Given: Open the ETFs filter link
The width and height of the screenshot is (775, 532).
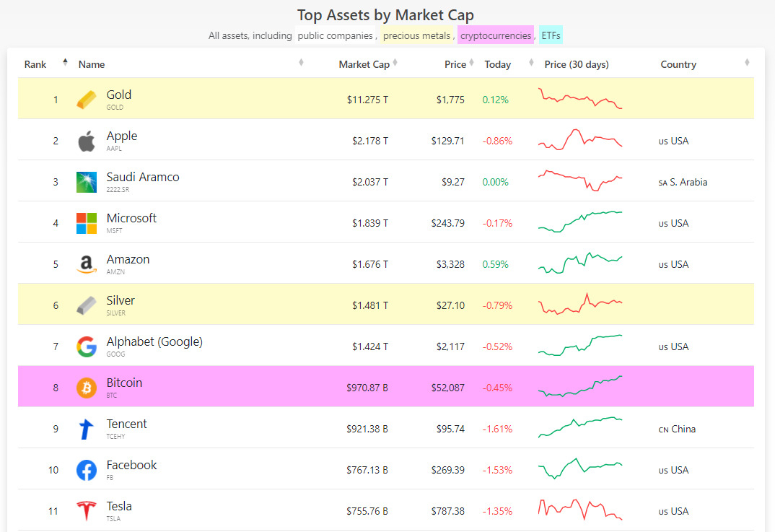Looking at the screenshot, I should pos(551,35).
